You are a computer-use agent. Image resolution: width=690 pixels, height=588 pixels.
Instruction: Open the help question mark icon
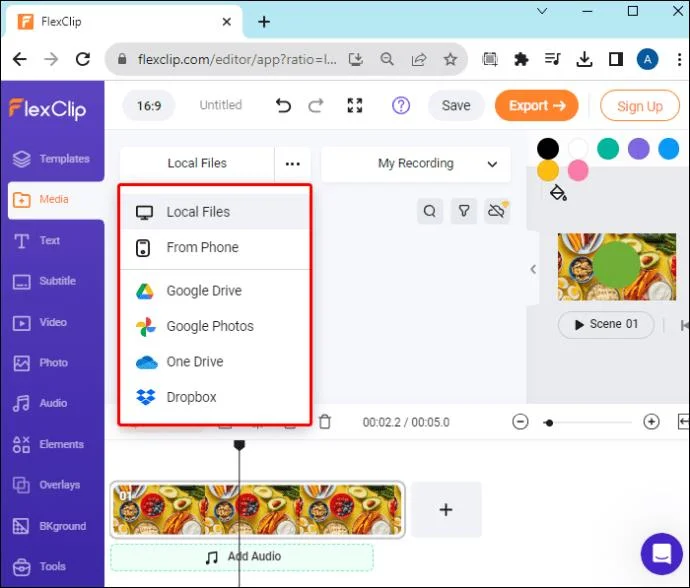tap(401, 106)
